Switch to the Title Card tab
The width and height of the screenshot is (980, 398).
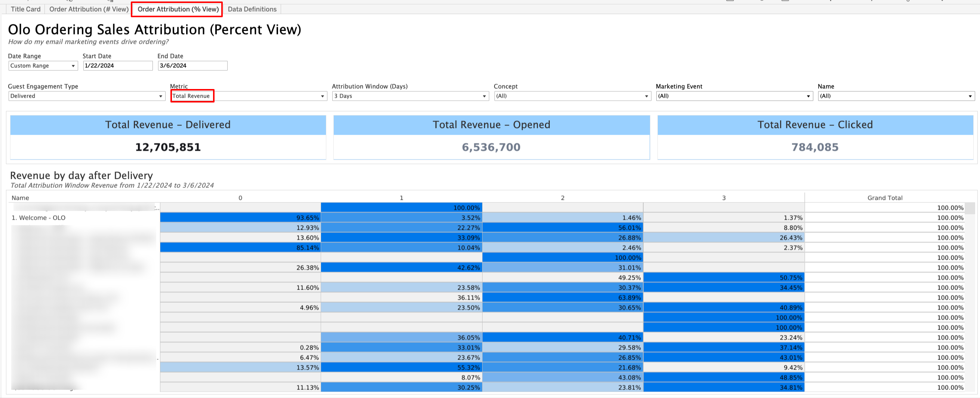25,9
